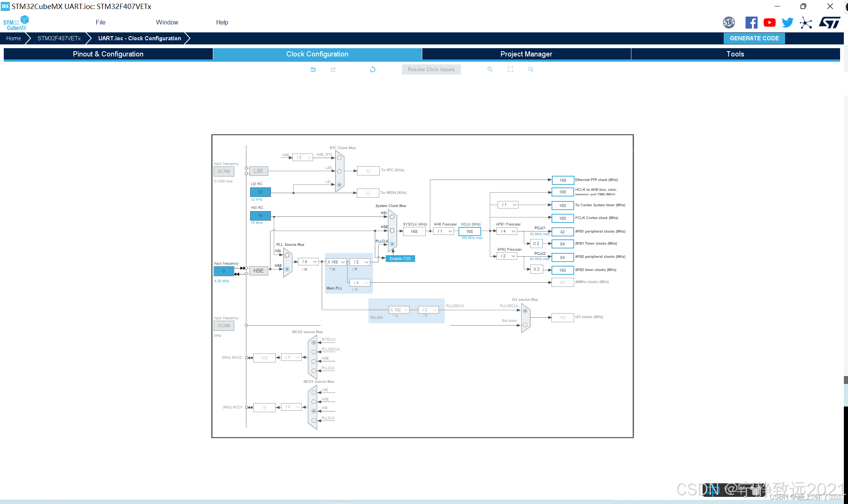
Task: Open the ST Facebook page icon
Action: [x=751, y=23]
